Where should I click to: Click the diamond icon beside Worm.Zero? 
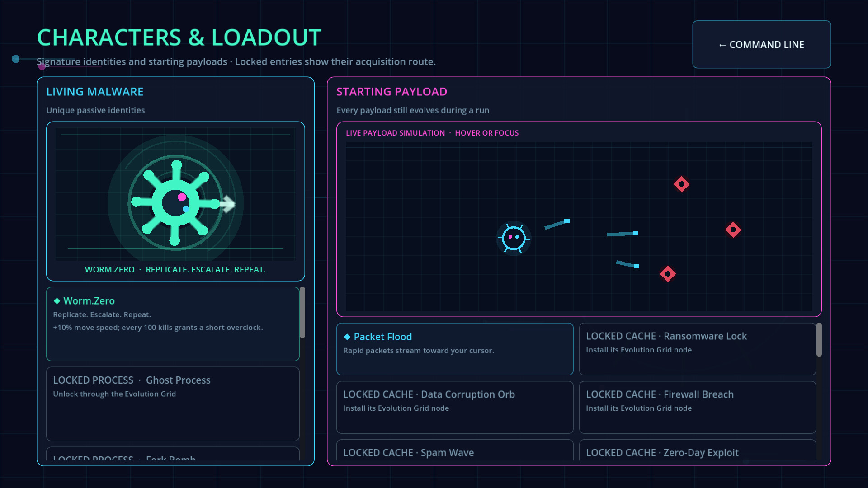click(x=57, y=301)
